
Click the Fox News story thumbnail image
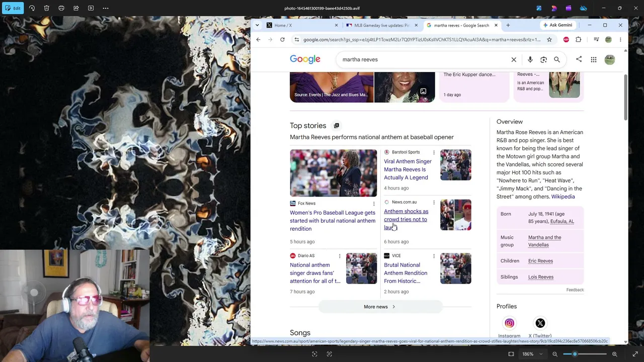tap(333, 173)
